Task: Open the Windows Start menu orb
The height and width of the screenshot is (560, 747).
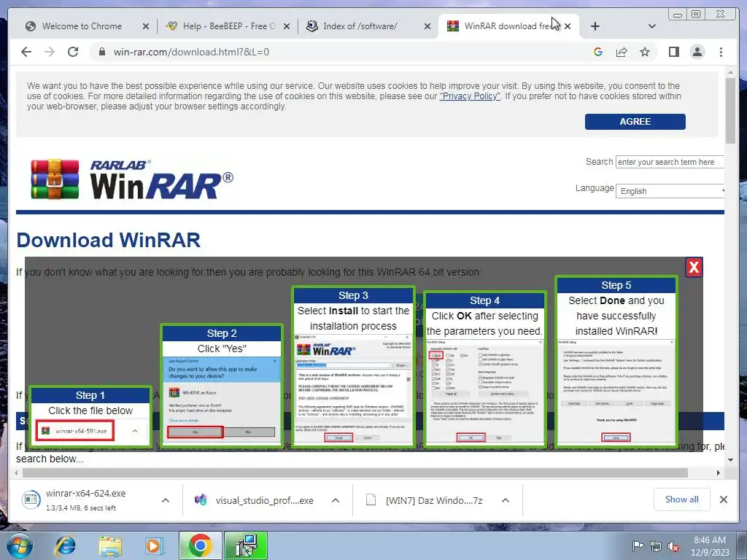Action: (20, 545)
